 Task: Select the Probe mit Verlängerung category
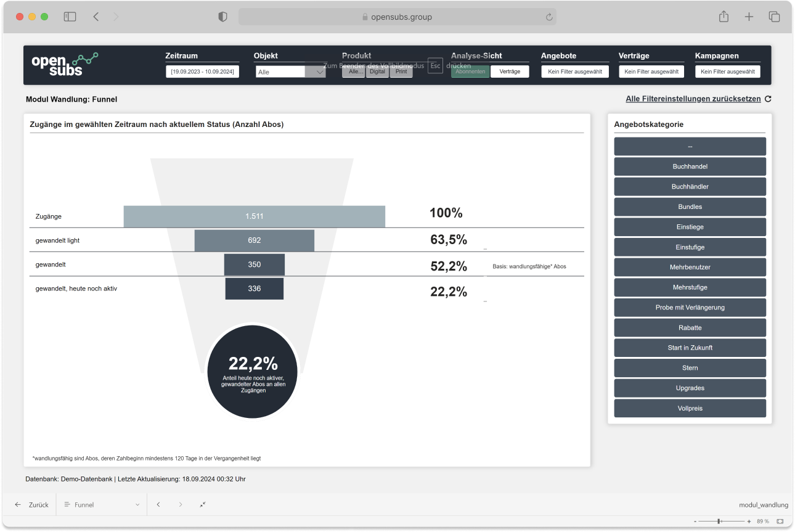coord(690,307)
